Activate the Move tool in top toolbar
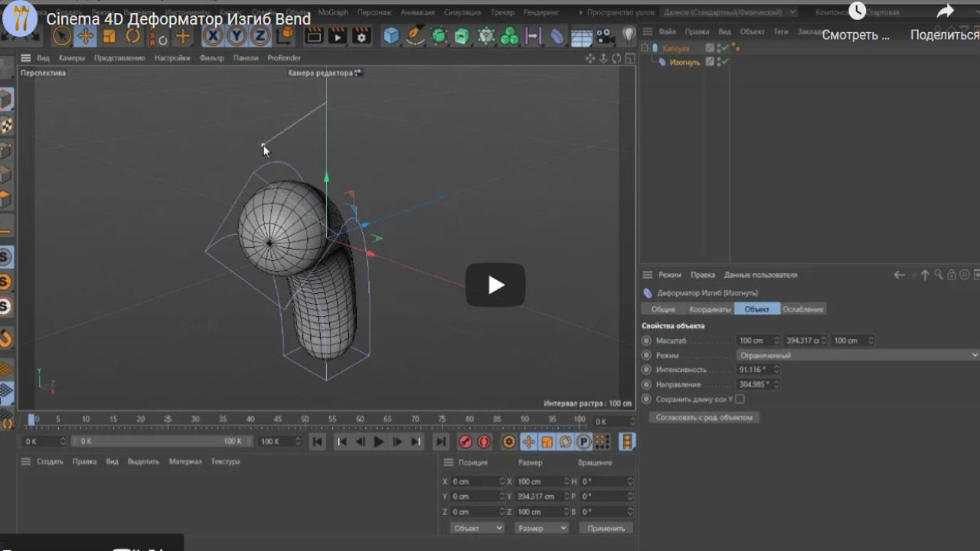980x551 pixels. tap(85, 36)
